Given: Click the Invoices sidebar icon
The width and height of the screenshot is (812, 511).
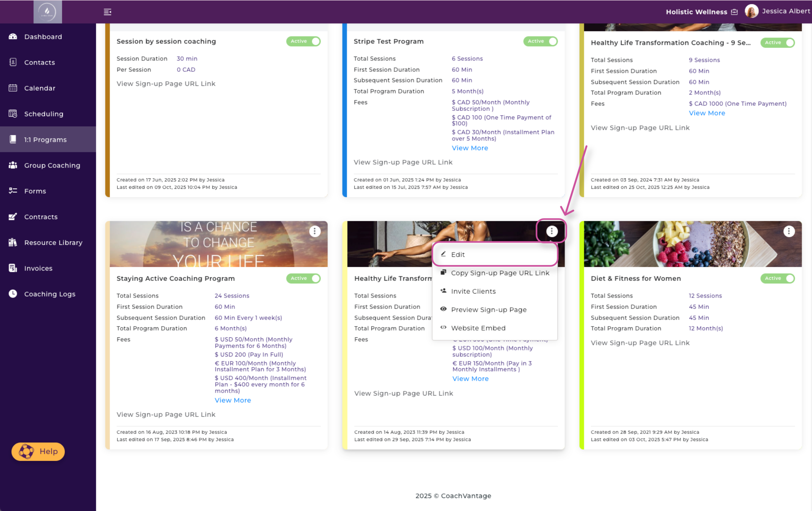Looking at the screenshot, I should point(13,268).
